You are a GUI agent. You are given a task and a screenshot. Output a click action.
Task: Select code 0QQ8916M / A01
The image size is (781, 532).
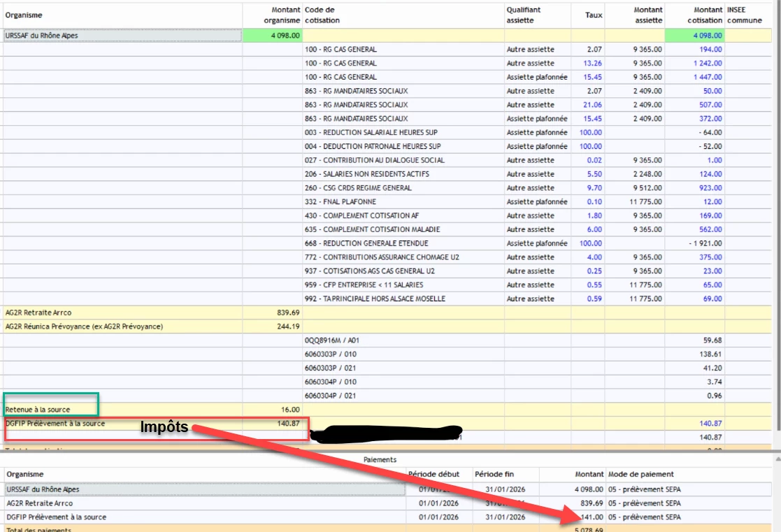tap(331, 340)
